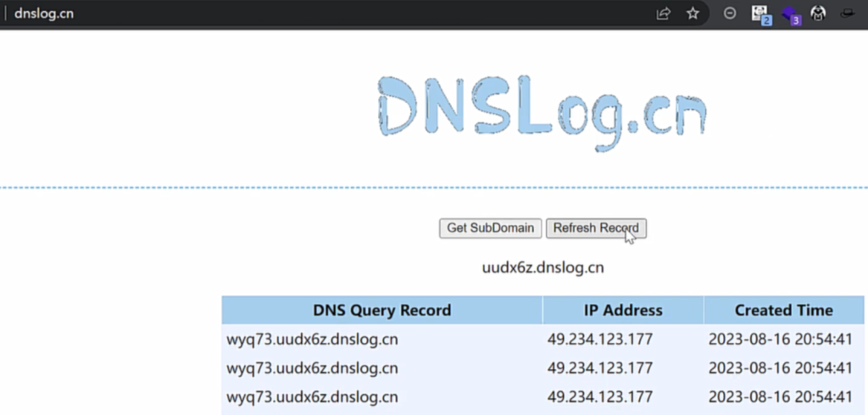Click 2023-08-16 20:54:41 in the first table row
The image size is (868, 415).
[x=781, y=339]
